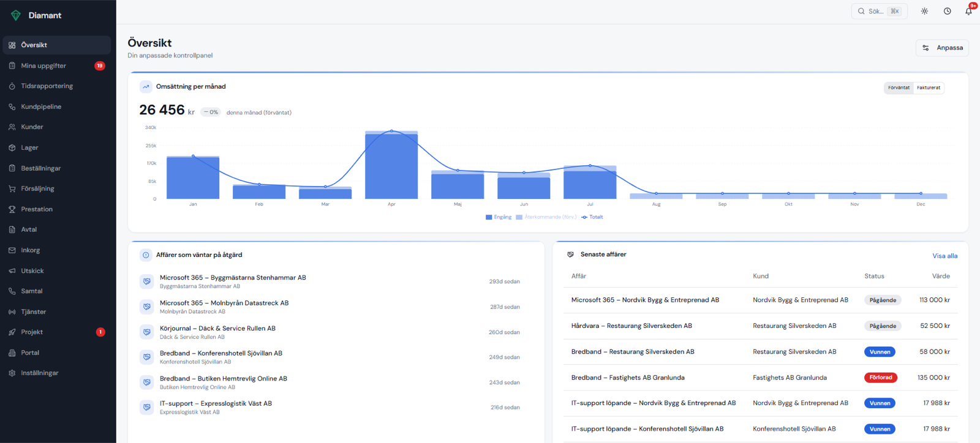Open Inställningar gear icon
This screenshot has width=980, height=443.
[x=12, y=373]
